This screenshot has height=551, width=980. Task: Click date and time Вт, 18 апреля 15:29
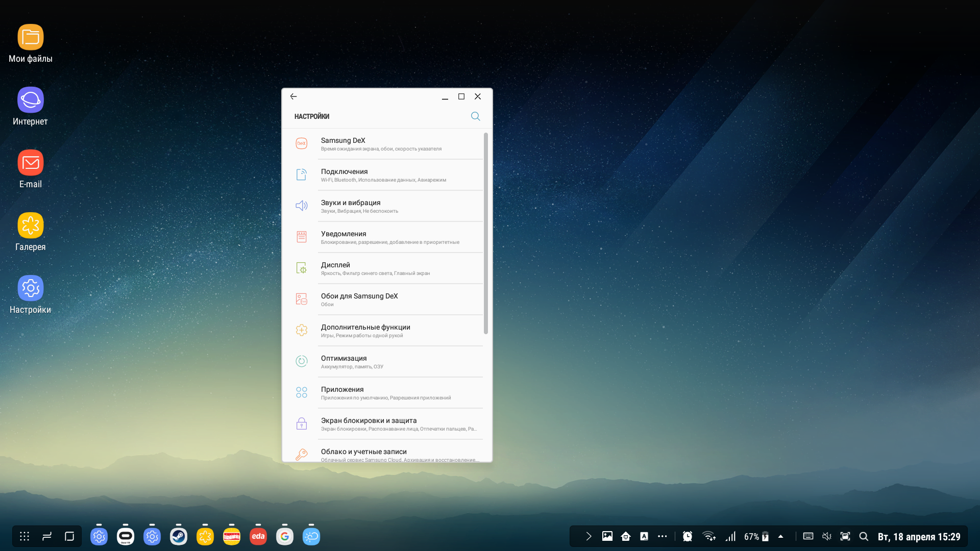(919, 537)
